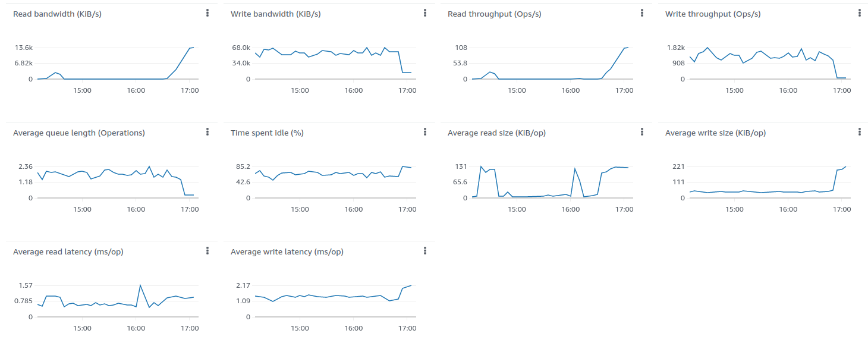Click the Time spent idle (%) heading

click(267, 133)
